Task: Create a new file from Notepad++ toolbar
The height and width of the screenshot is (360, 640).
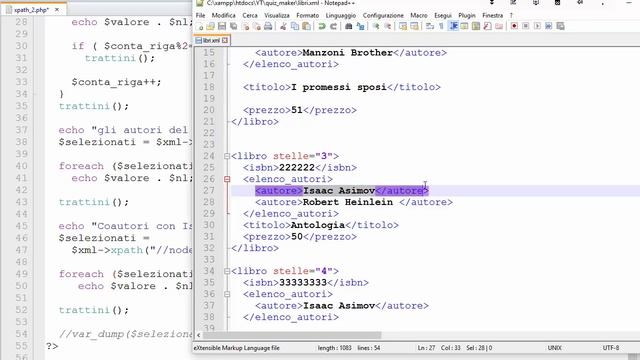Action: pos(200,27)
